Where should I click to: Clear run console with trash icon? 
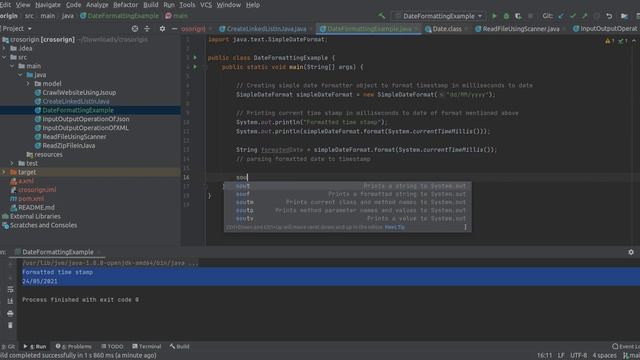click(x=10, y=325)
